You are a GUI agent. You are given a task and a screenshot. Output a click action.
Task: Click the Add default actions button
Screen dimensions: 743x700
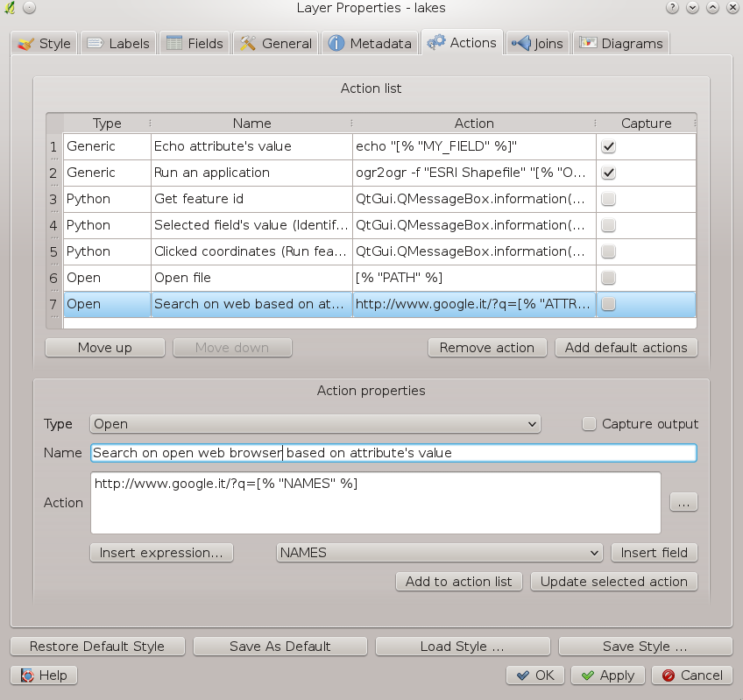pyautogui.click(x=626, y=348)
